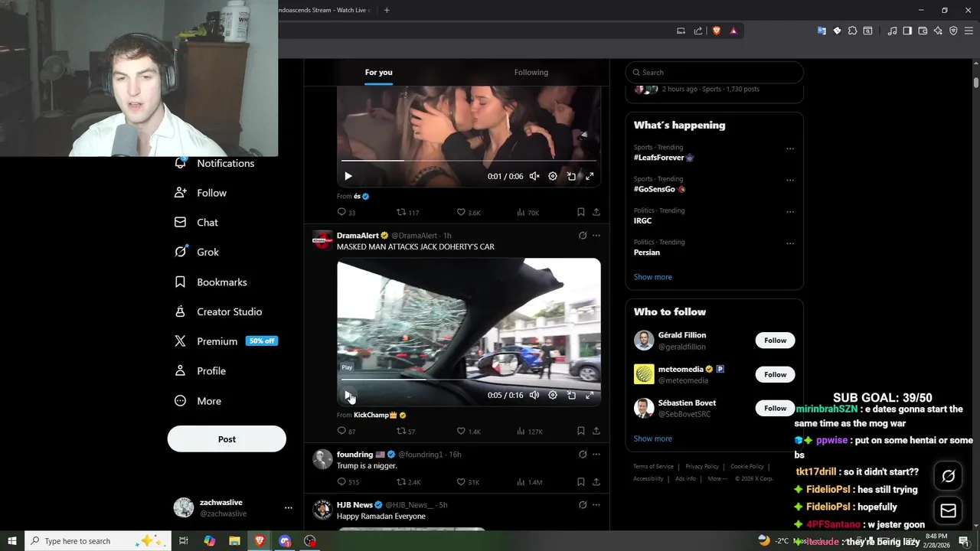This screenshot has width=980, height=551.
Task: Open DramaAlert profile name
Action: (358, 236)
